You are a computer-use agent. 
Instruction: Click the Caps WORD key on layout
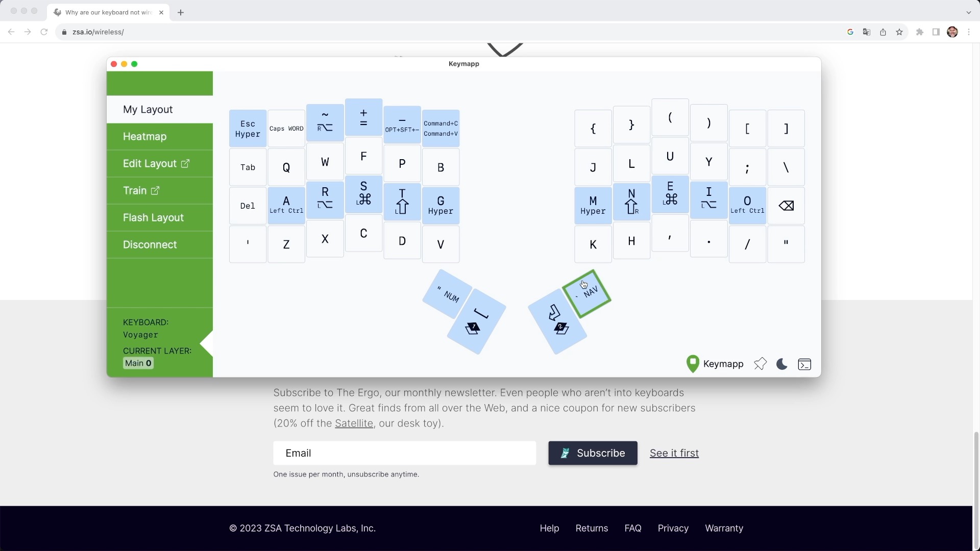click(x=286, y=128)
